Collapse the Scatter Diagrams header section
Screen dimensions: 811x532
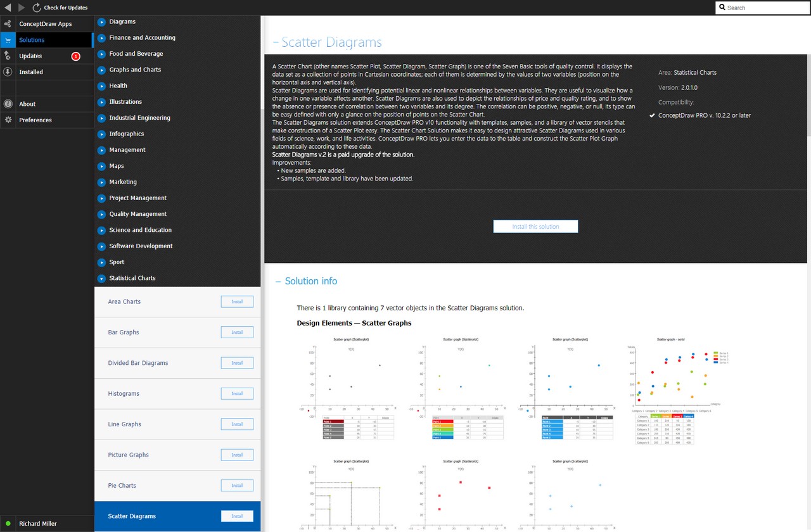click(x=276, y=42)
